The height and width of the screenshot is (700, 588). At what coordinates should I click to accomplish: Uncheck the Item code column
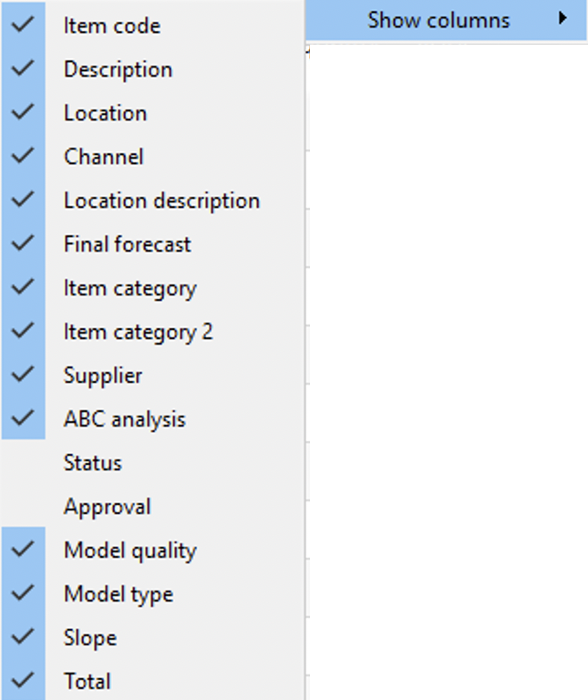(x=111, y=26)
